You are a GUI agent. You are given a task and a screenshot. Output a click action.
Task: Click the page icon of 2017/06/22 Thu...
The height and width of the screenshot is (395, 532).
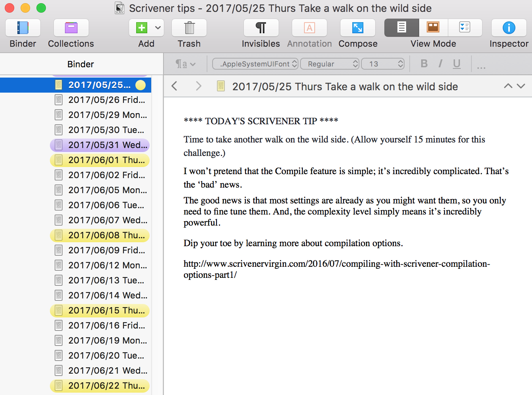[x=59, y=386]
